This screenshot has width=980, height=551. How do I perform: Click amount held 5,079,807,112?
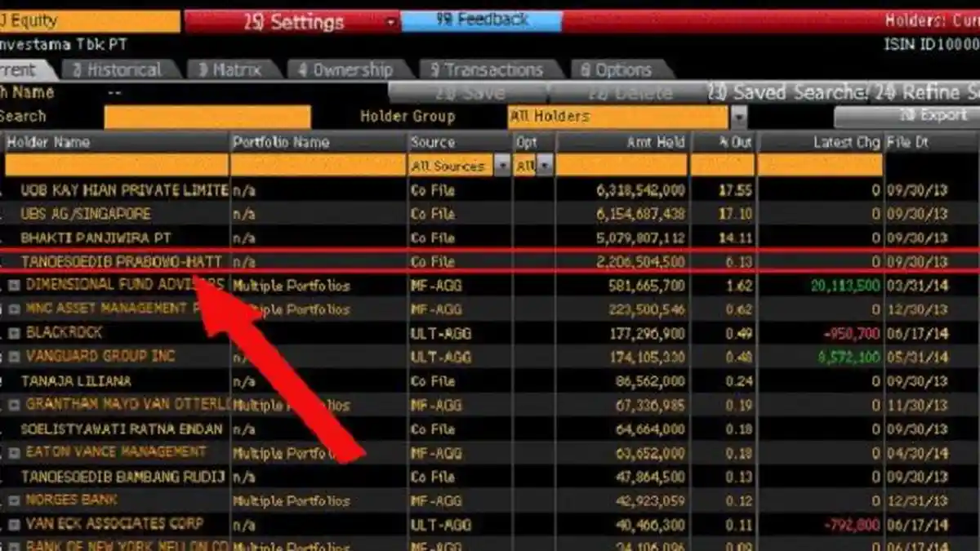point(641,238)
